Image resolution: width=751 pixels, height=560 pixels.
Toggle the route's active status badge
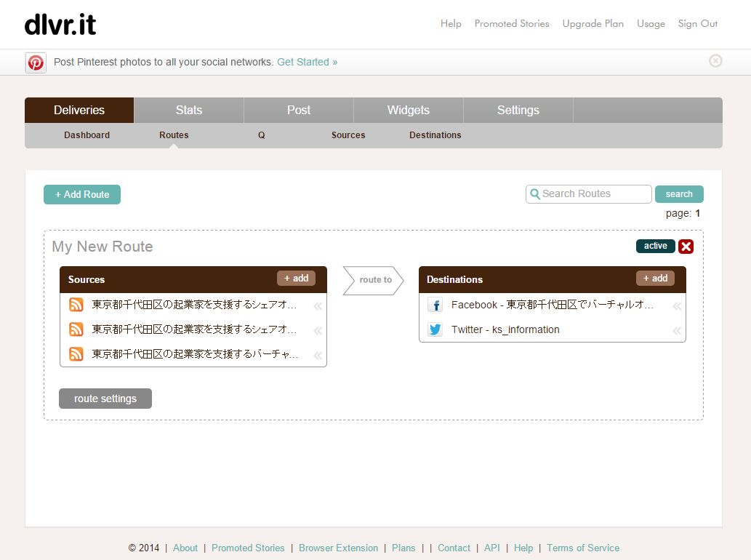tap(655, 246)
